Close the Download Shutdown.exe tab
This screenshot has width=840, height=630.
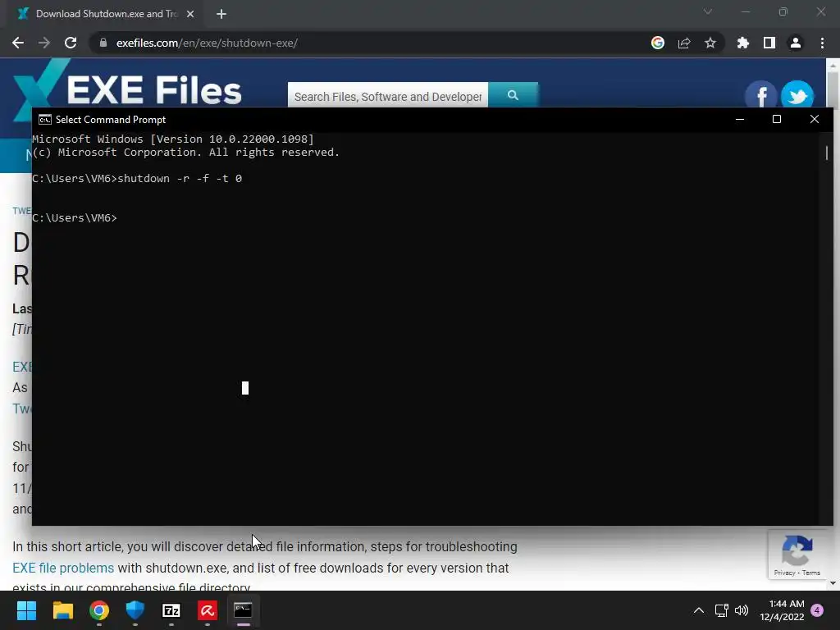190,14
